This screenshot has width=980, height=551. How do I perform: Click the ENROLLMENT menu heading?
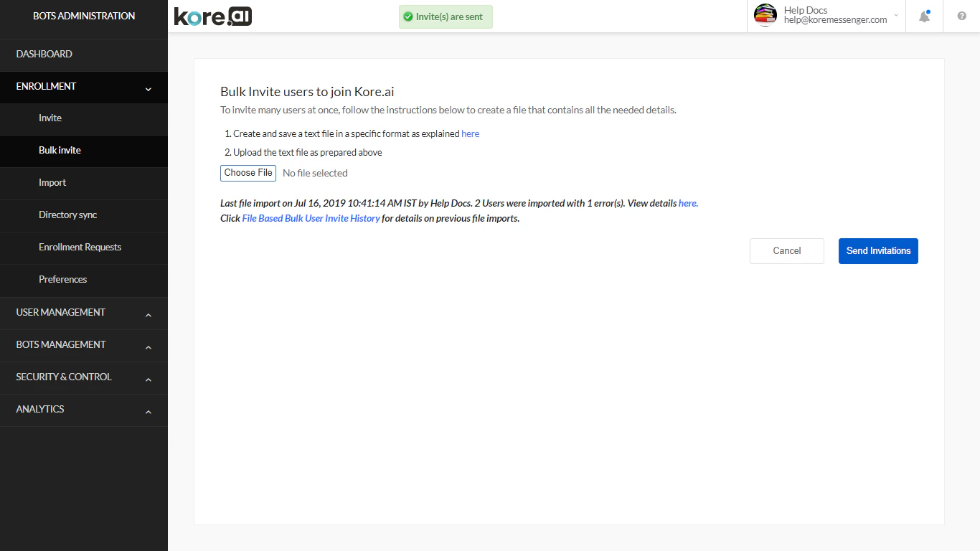coord(46,86)
